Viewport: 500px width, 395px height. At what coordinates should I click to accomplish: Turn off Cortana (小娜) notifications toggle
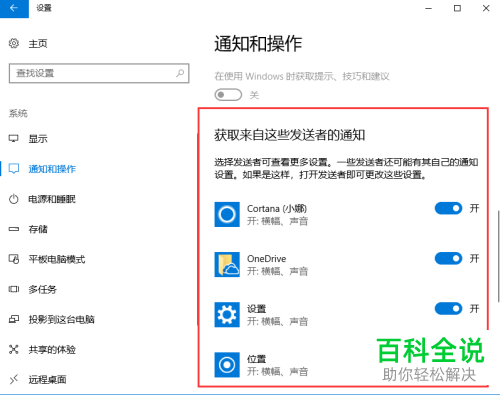[x=448, y=209]
